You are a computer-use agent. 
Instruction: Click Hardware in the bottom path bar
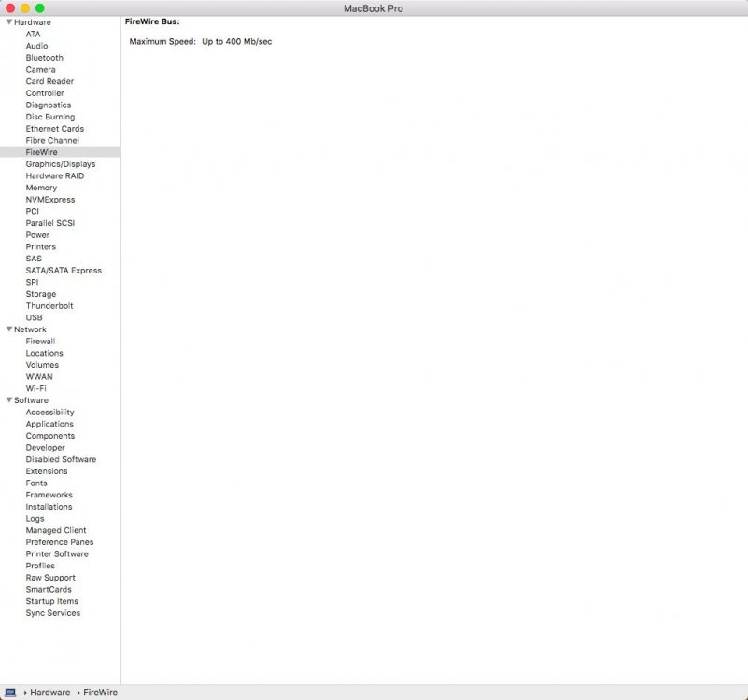point(50,692)
